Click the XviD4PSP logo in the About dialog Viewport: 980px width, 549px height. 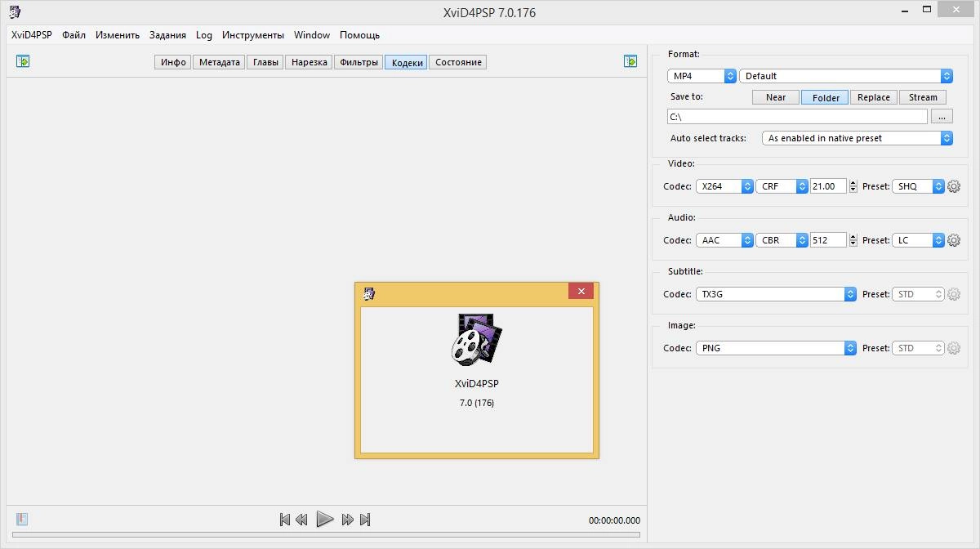pyautogui.click(x=477, y=339)
